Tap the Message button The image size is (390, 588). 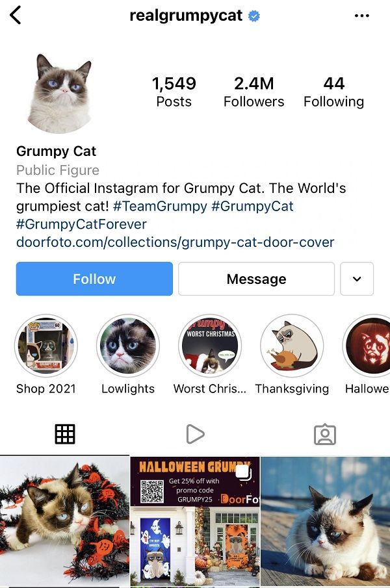[x=257, y=279]
